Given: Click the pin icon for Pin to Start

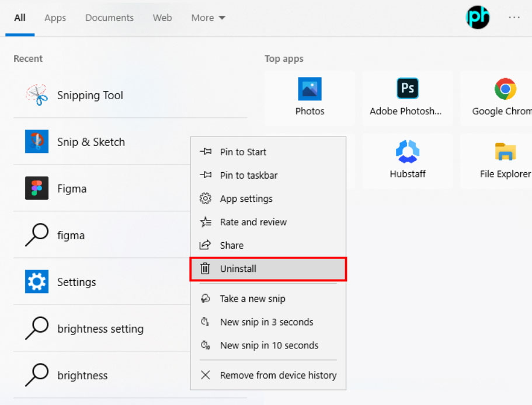Looking at the screenshot, I should (x=206, y=152).
